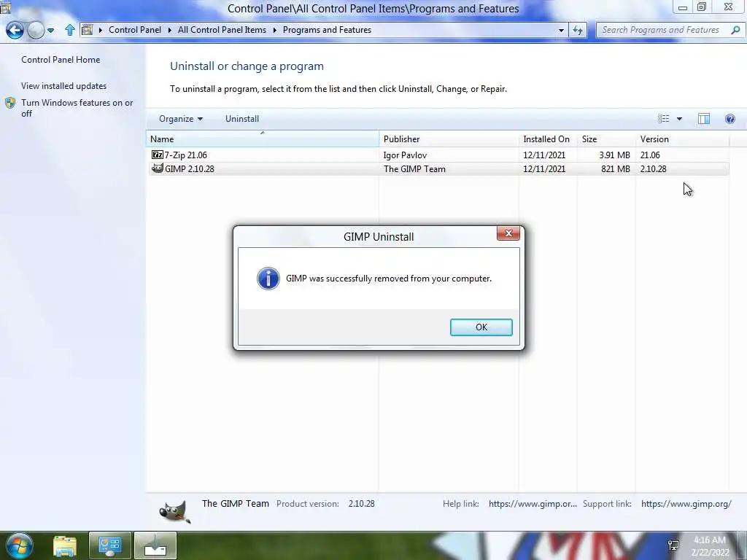Click product version 2.10.28 in details pane
The height and width of the screenshot is (560, 747).
click(361, 504)
